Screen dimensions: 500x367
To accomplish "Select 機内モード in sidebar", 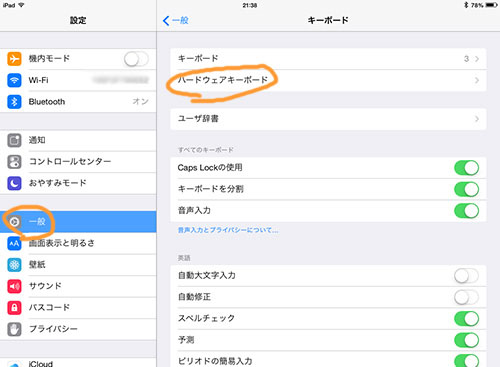I will (78, 59).
